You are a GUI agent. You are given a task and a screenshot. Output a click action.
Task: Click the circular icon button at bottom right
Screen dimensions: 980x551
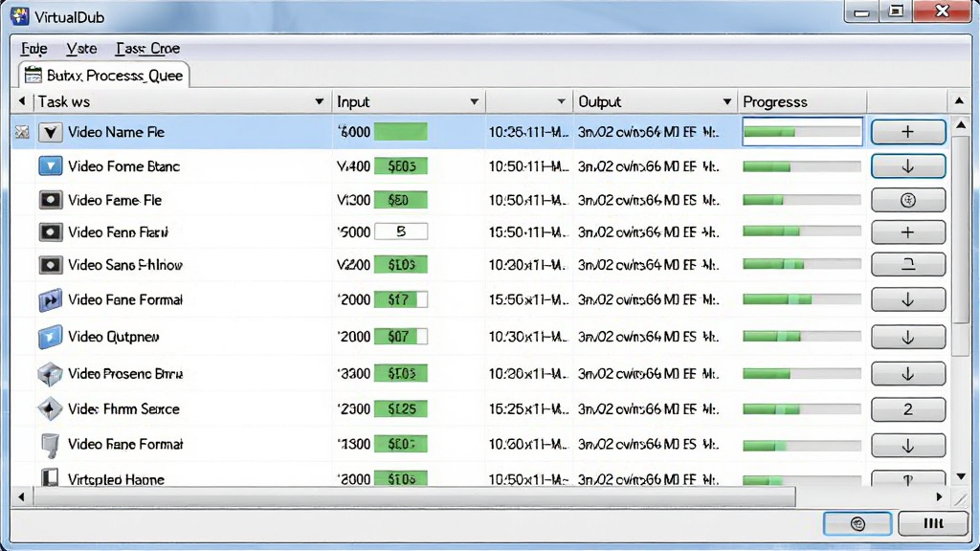coord(857,523)
